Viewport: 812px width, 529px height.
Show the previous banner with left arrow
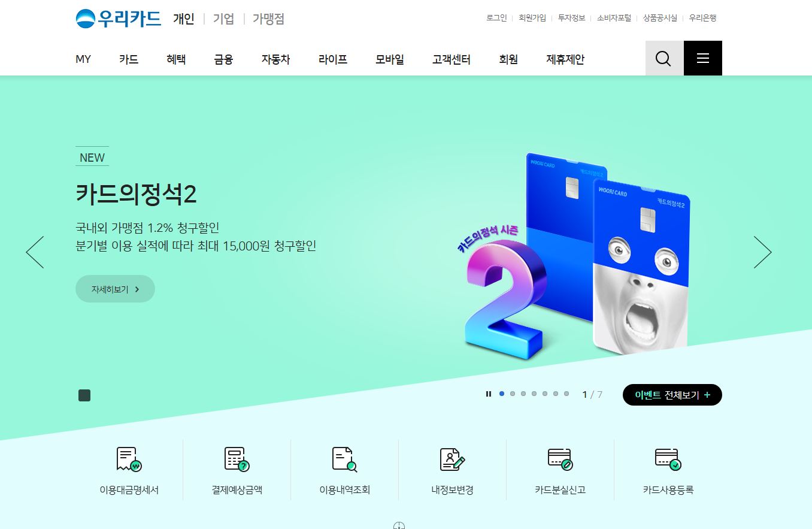click(35, 252)
